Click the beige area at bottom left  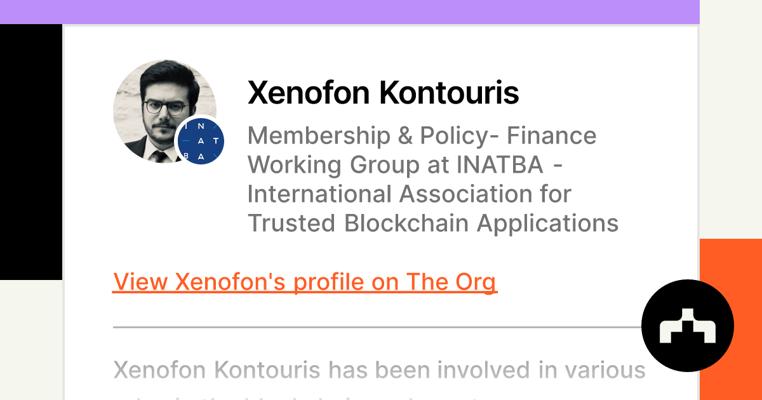pyautogui.click(x=30, y=340)
